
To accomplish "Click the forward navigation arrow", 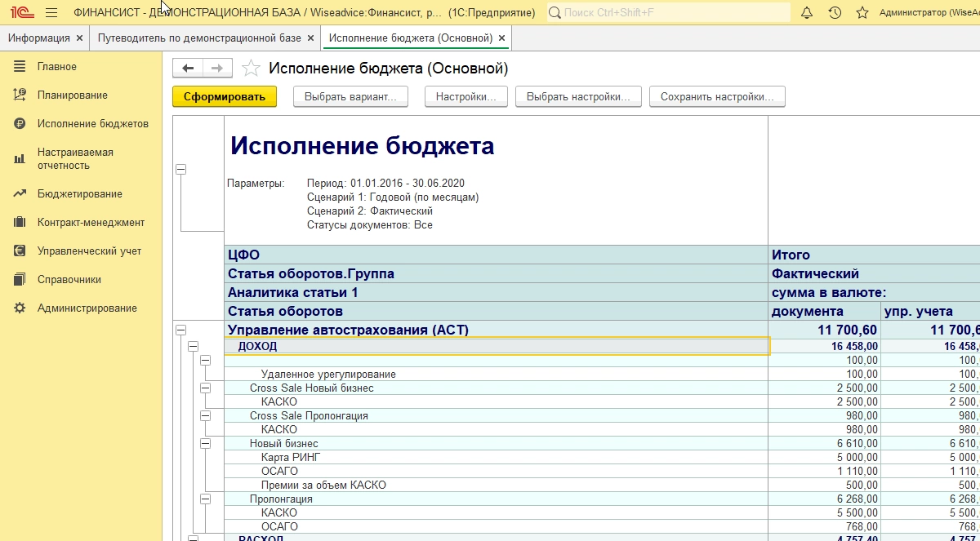I will coord(217,69).
